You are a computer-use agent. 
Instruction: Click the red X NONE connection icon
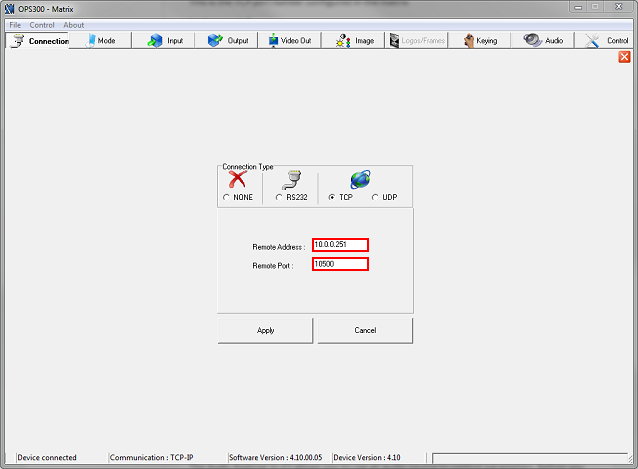click(238, 180)
